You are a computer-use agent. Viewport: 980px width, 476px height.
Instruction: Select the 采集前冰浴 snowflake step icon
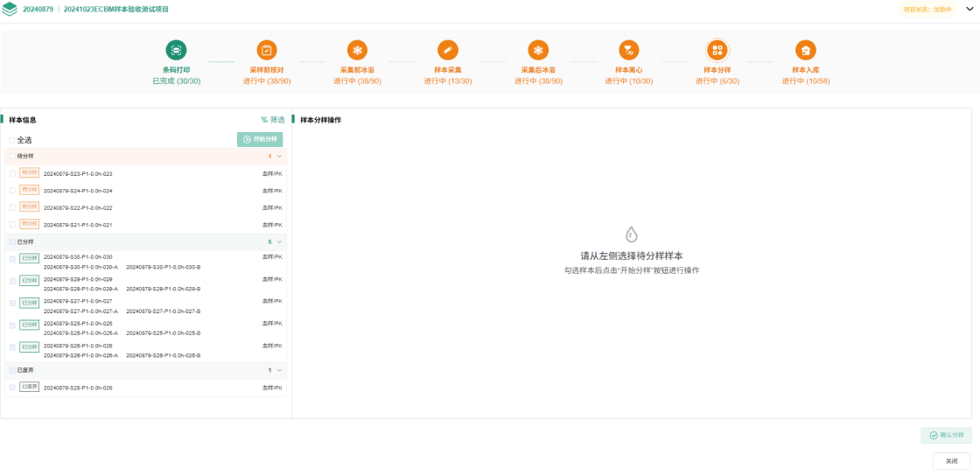tap(357, 50)
